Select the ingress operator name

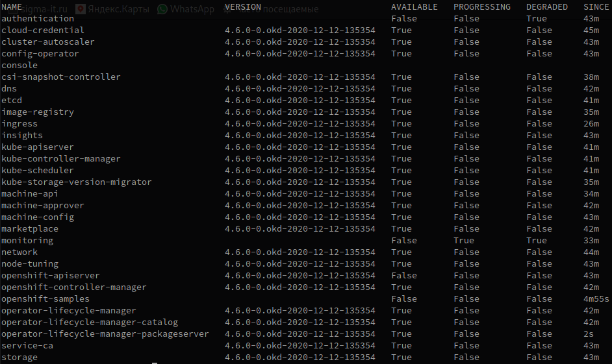(19, 124)
